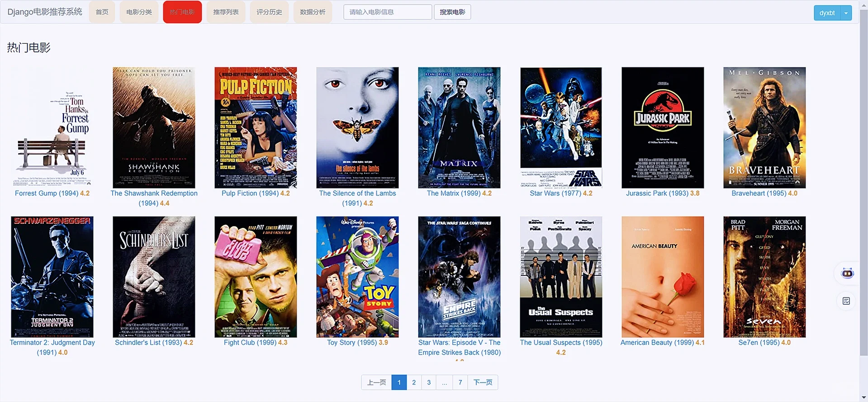Click The Matrix (1999) title link
The height and width of the screenshot is (402, 868).
pos(454,193)
